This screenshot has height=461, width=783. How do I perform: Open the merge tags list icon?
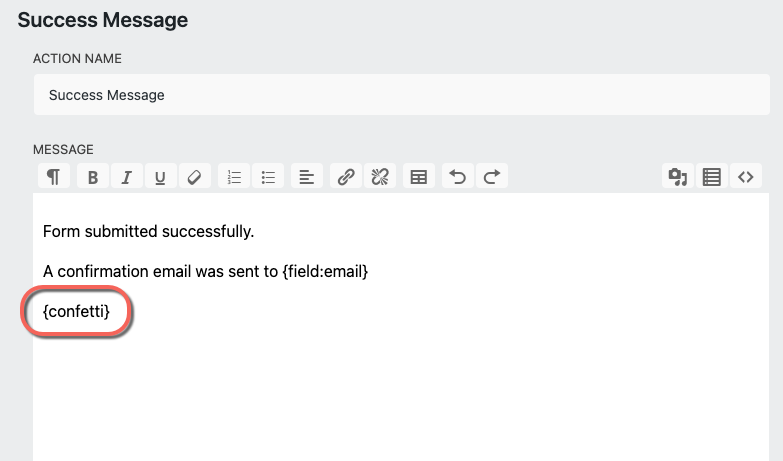pos(712,177)
